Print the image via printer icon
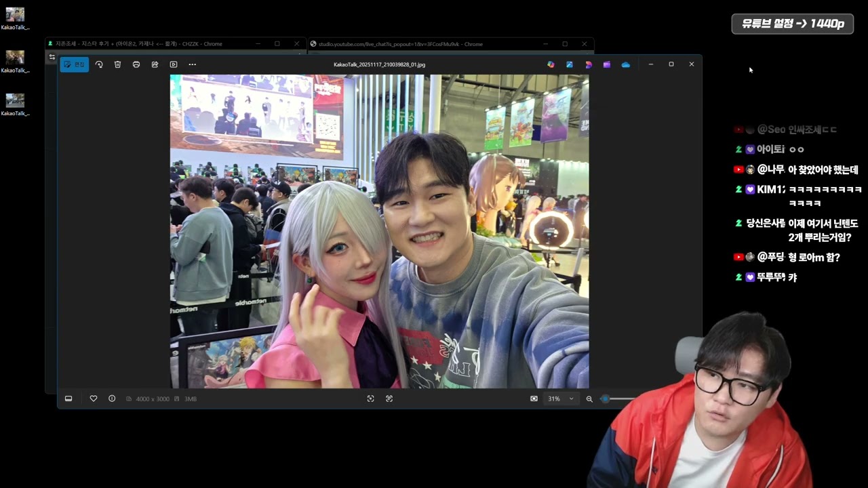Screen dimensions: 868x488 click(136, 64)
